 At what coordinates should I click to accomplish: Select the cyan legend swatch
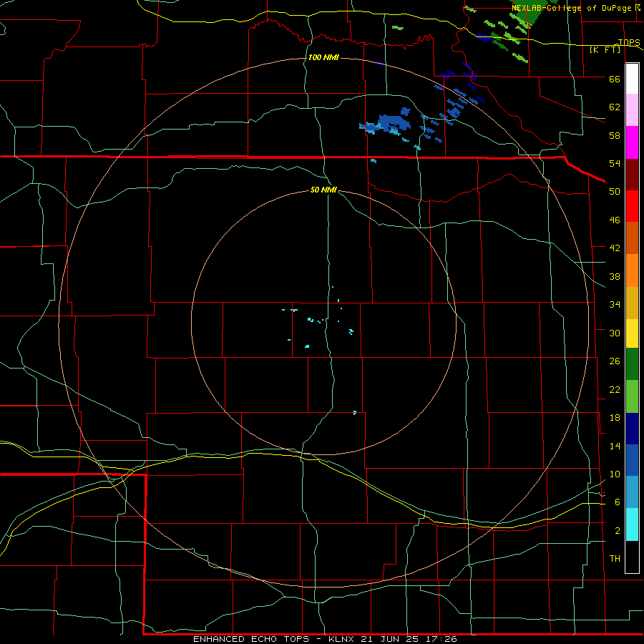pos(632,524)
